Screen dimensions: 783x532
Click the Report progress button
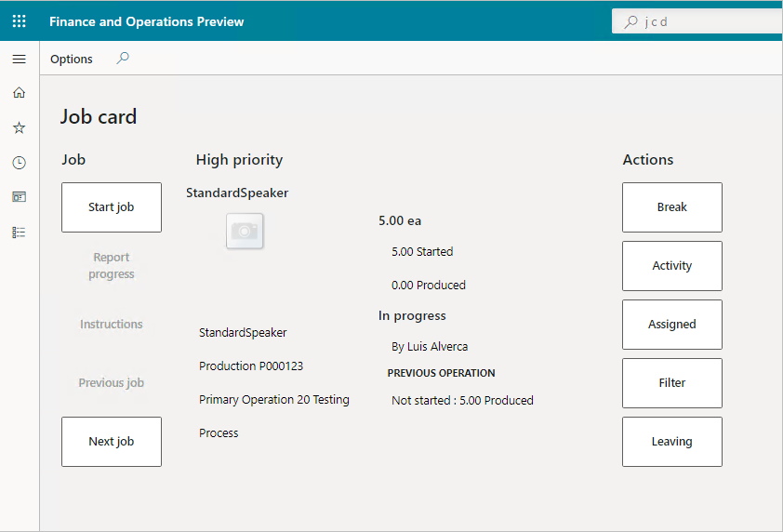click(112, 266)
